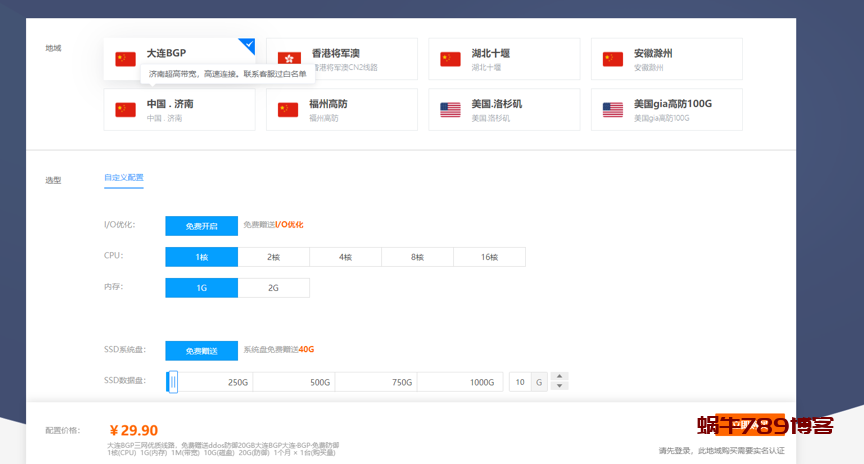The width and height of the screenshot is (864, 464).
Task: Pick the flag icon of 安徽滁州
Action: pos(613,59)
